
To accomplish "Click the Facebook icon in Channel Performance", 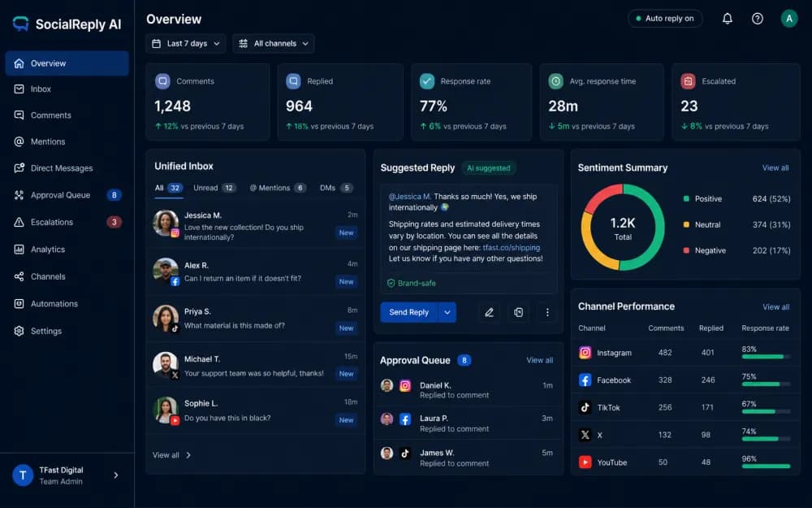I will [585, 380].
